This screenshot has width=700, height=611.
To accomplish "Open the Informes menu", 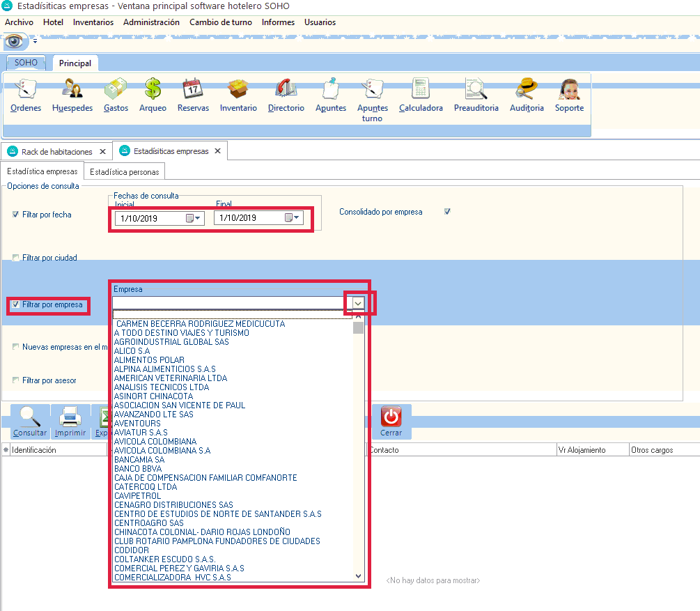I will tap(278, 22).
